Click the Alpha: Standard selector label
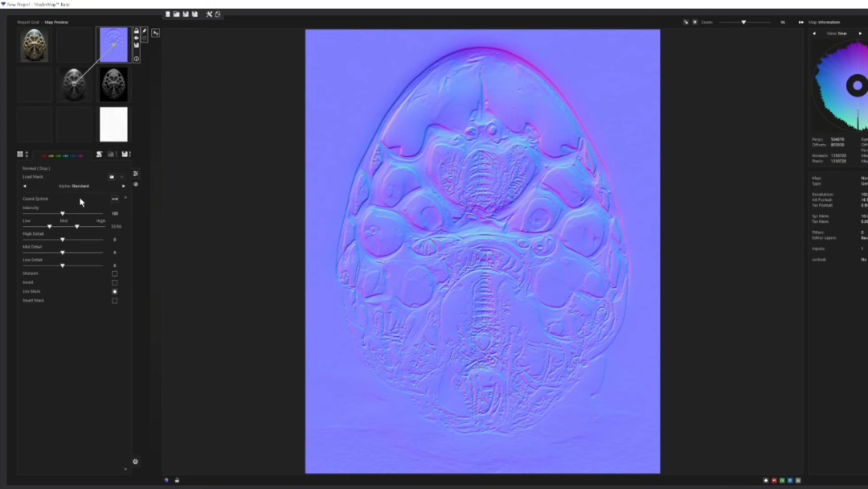Screen dimensions: 868x489 click(74, 186)
